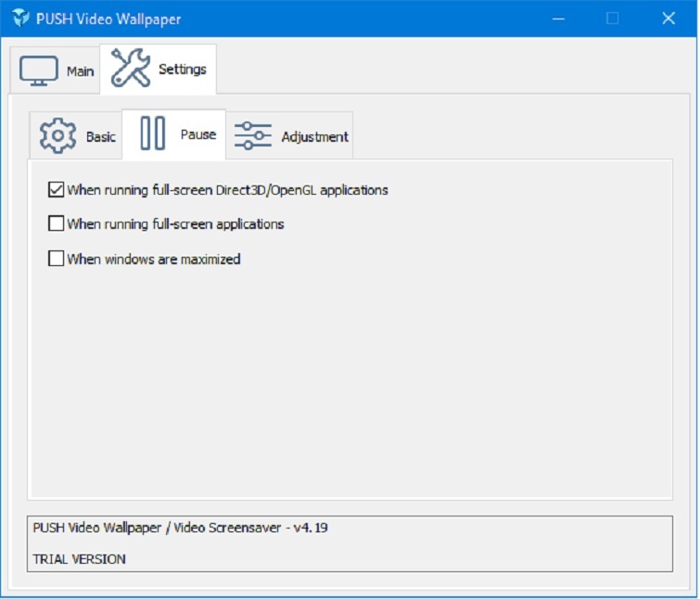Click the v4.19 version info line

point(181,528)
